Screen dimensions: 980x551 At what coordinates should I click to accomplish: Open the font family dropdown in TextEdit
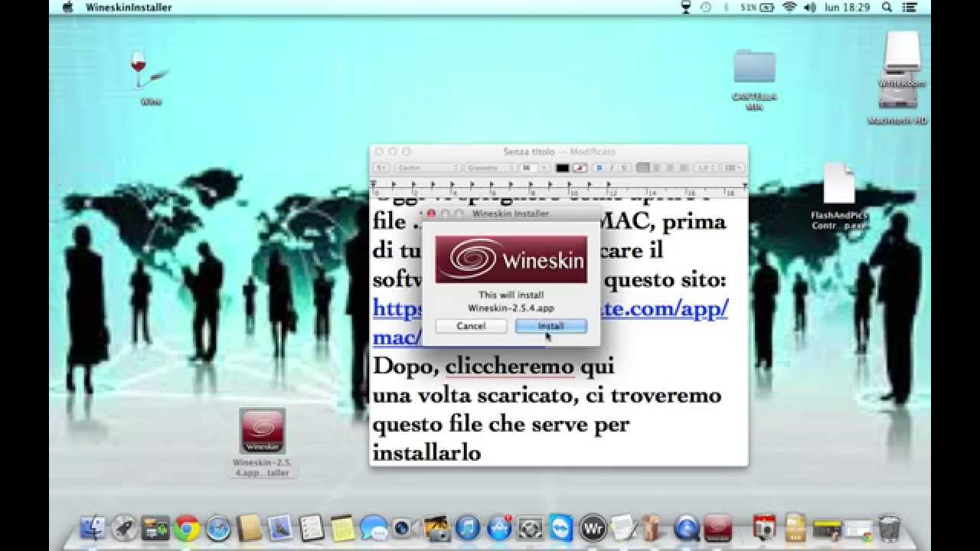pyautogui.click(x=427, y=168)
